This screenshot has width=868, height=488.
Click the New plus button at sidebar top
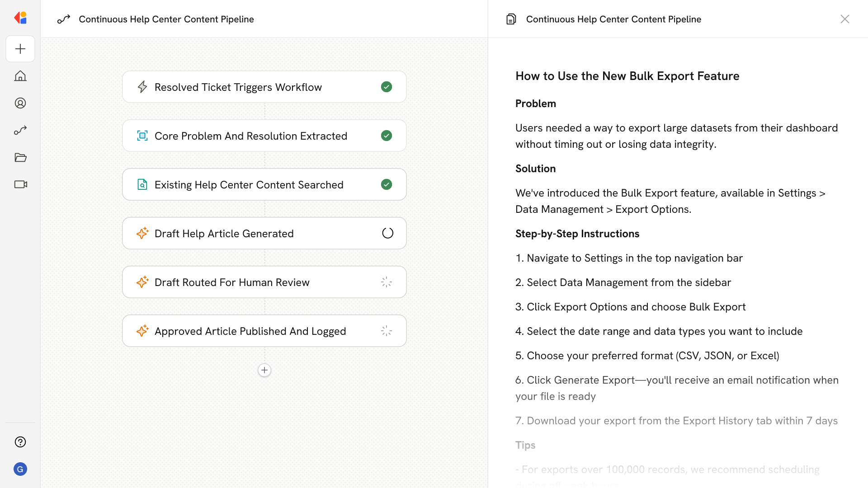click(x=20, y=49)
